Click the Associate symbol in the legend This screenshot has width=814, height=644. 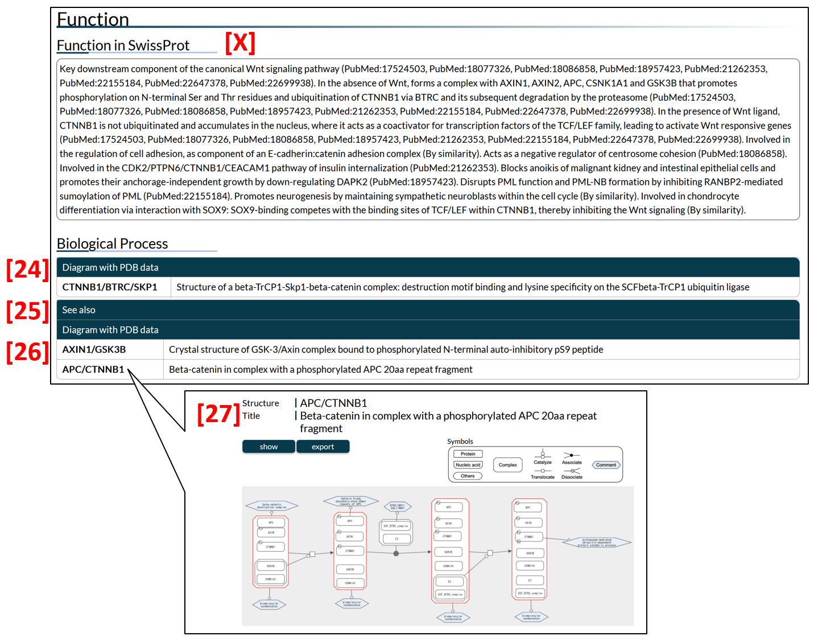tap(572, 458)
